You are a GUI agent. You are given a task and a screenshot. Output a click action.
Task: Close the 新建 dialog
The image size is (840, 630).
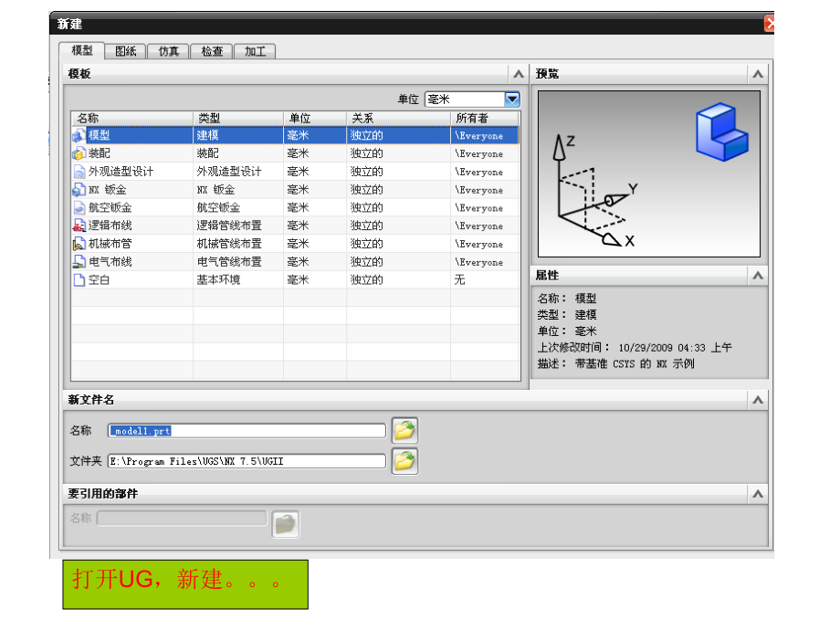coord(770,24)
